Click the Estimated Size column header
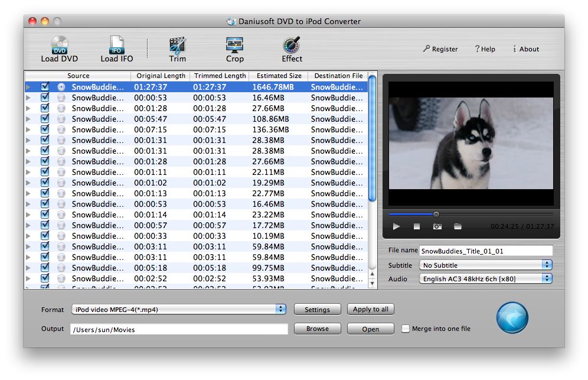This screenshot has height=380, width=588. click(x=279, y=76)
